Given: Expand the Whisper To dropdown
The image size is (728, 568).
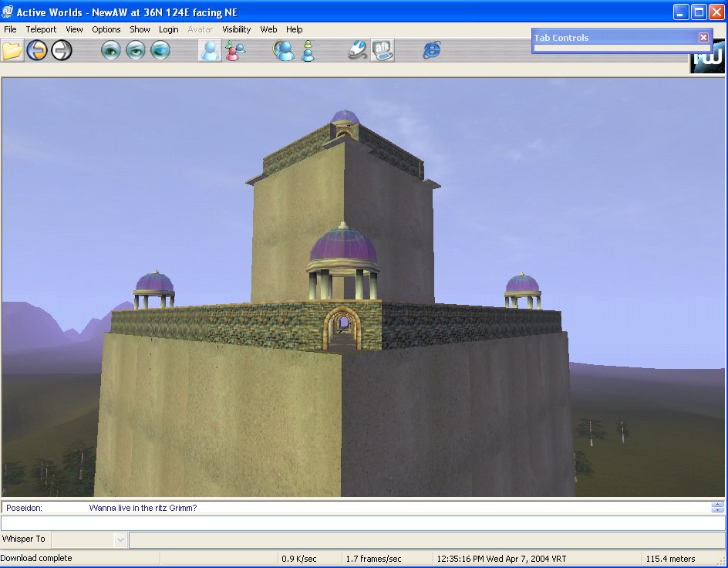Looking at the screenshot, I should click(x=120, y=540).
